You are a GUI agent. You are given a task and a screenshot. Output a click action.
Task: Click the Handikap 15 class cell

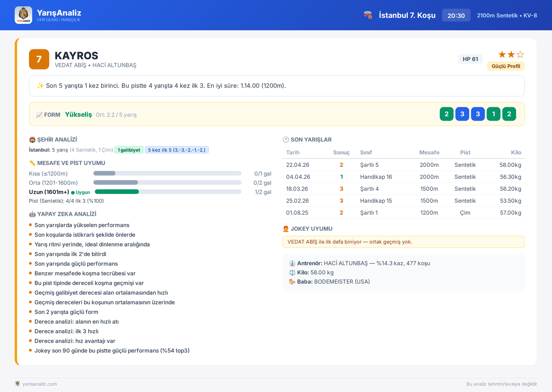coord(376,201)
